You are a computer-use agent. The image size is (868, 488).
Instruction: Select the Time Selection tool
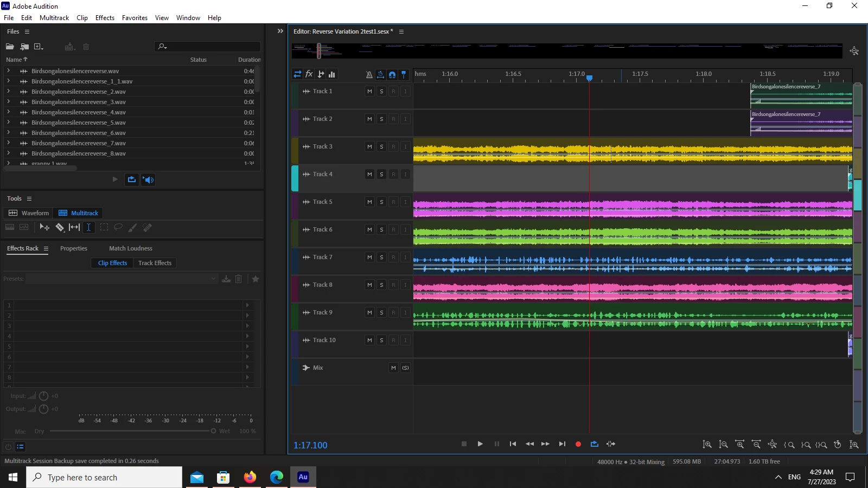[x=88, y=227]
